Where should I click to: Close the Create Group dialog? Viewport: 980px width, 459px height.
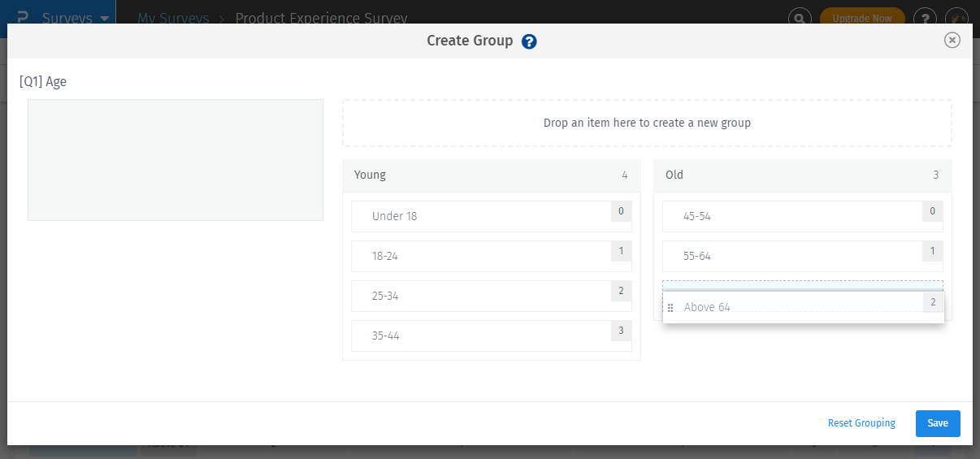point(952,40)
